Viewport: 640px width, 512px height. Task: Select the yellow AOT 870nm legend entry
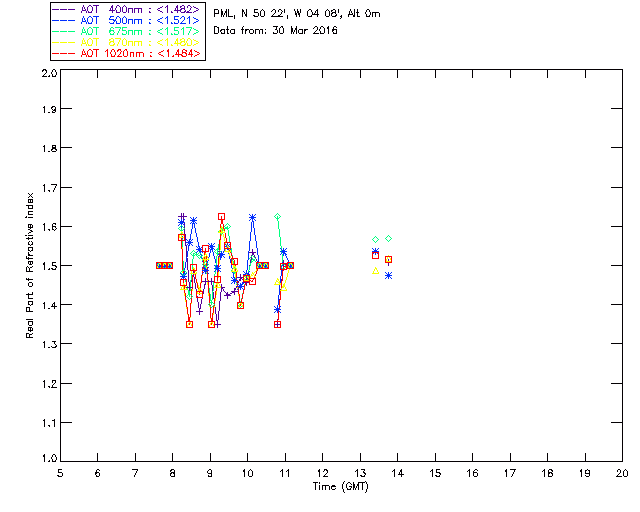(126, 42)
